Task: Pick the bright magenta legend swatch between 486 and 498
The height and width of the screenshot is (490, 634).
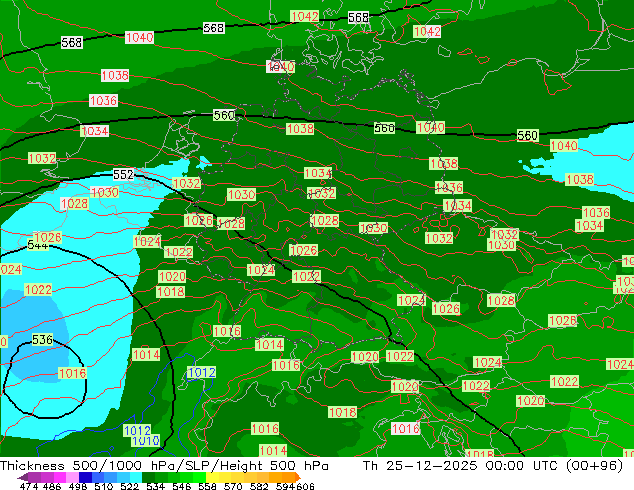Action: pos(60,477)
